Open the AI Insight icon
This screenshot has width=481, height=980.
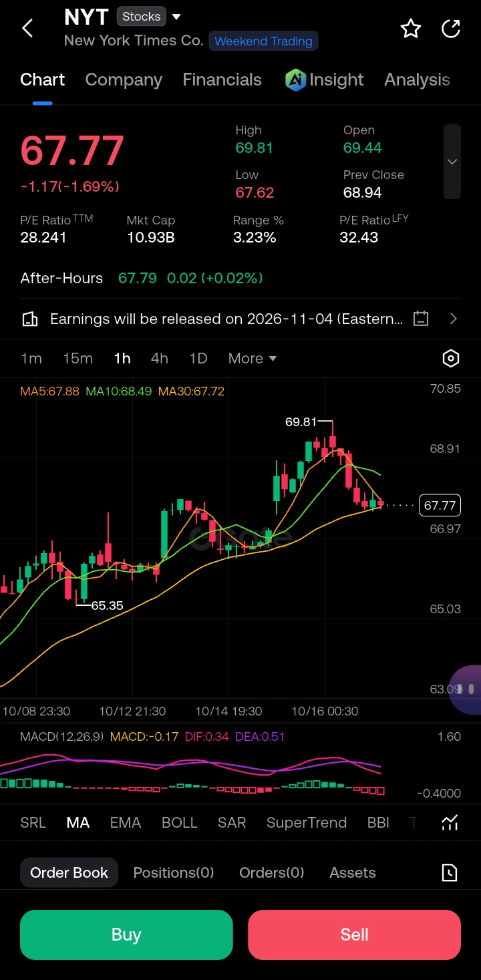[295, 80]
